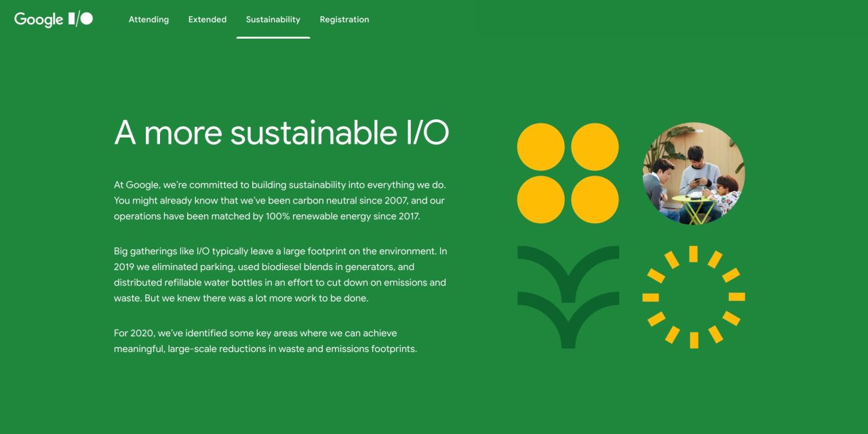This screenshot has height=434, width=868.
Task: Click the top-right yellow circle of the cluster
Action: (x=595, y=146)
